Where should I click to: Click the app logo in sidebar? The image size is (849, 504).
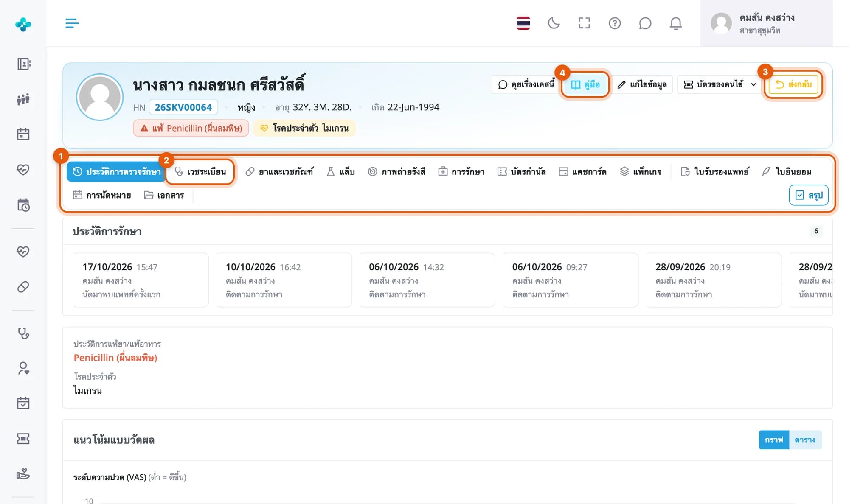(x=23, y=24)
